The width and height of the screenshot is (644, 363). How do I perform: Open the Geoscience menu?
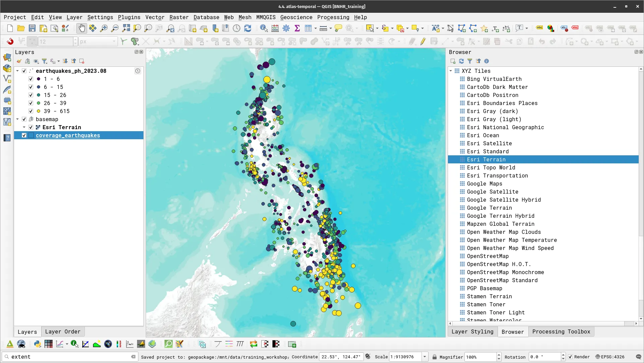[x=296, y=17]
